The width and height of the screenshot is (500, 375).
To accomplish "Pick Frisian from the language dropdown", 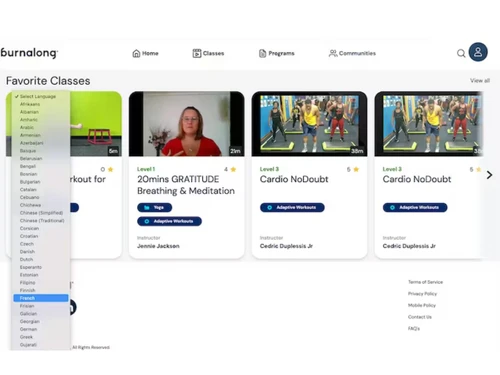I will pos(41,306).
